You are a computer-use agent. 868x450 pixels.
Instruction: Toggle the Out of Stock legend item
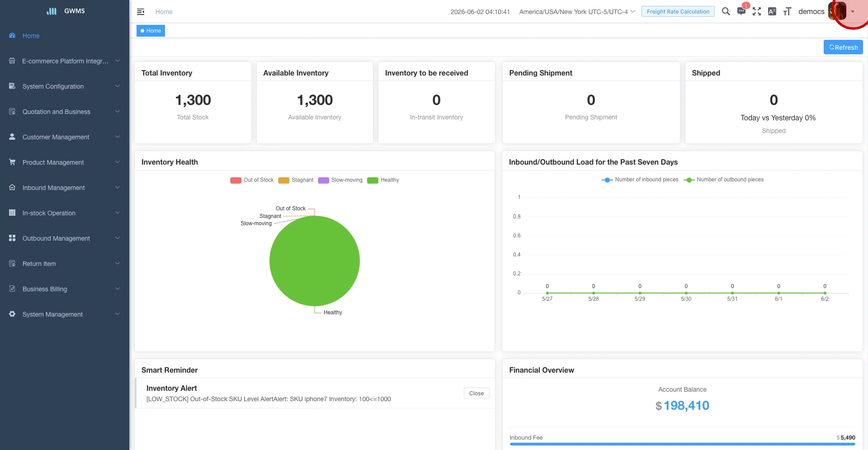tap(252, 180)
